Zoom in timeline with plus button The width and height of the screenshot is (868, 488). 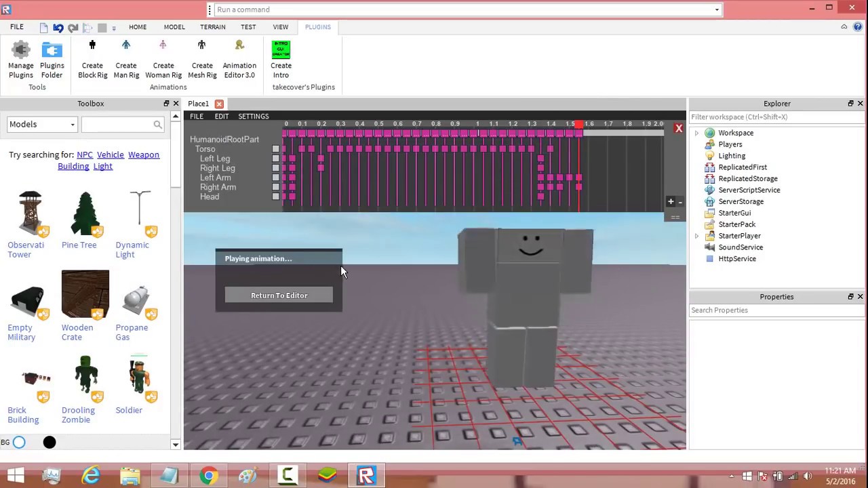pos(671,201)
